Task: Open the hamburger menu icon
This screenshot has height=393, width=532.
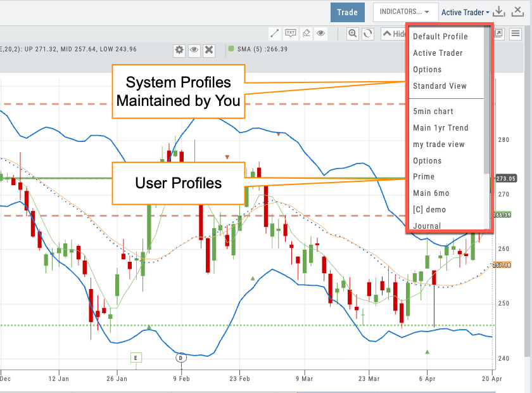Action: 516,34
